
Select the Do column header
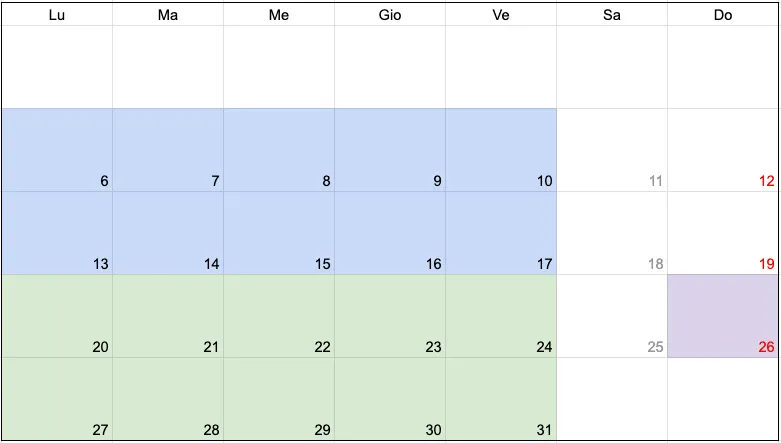[723, 15]
